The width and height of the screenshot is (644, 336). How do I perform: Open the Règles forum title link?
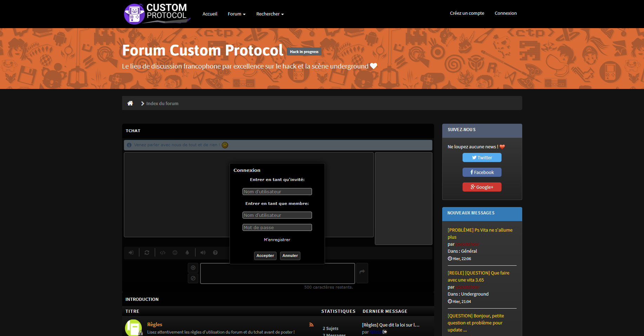tap(155, 324)
